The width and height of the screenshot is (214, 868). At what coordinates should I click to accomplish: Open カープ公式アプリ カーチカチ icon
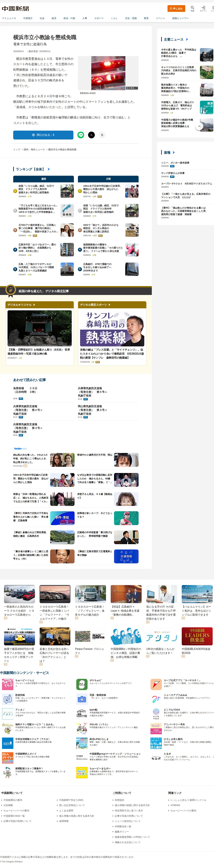156,684
